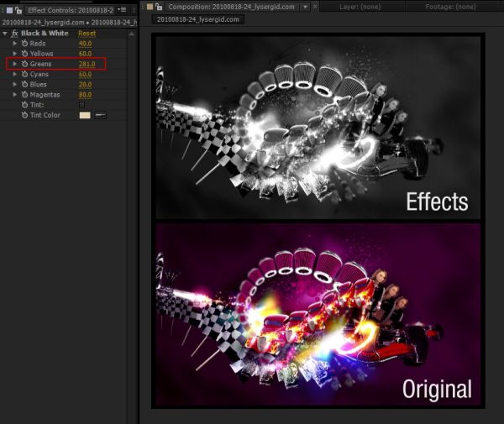The width and height of the screenshot is (504, 424).
Task: Reset the Black & White effect
Action: 87,34
